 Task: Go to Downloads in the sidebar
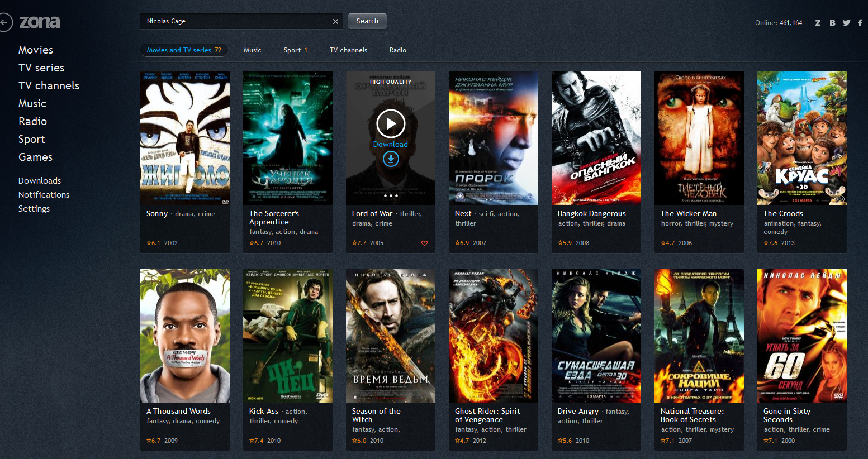pos(40,181)
